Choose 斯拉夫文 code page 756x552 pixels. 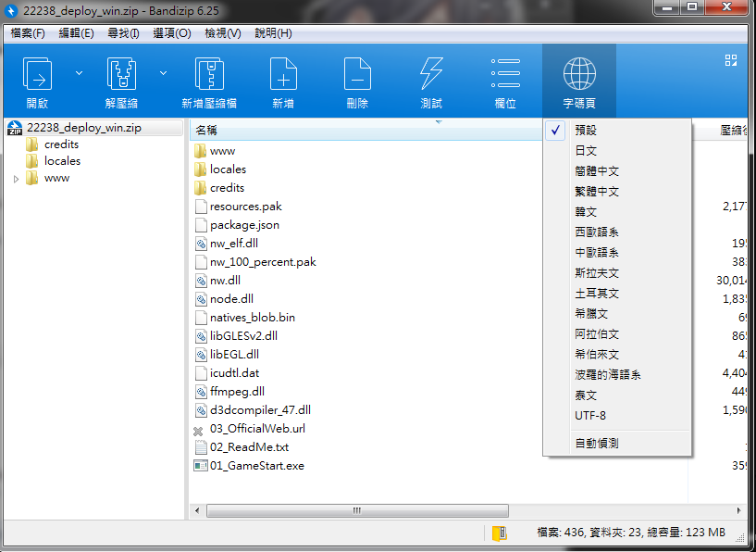[x=617, y=272]
